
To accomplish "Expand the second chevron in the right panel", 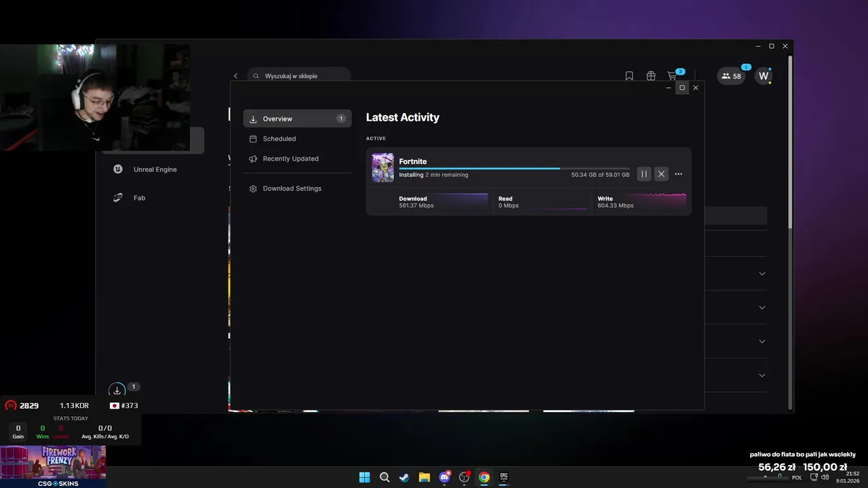I will tap(762, 308).
